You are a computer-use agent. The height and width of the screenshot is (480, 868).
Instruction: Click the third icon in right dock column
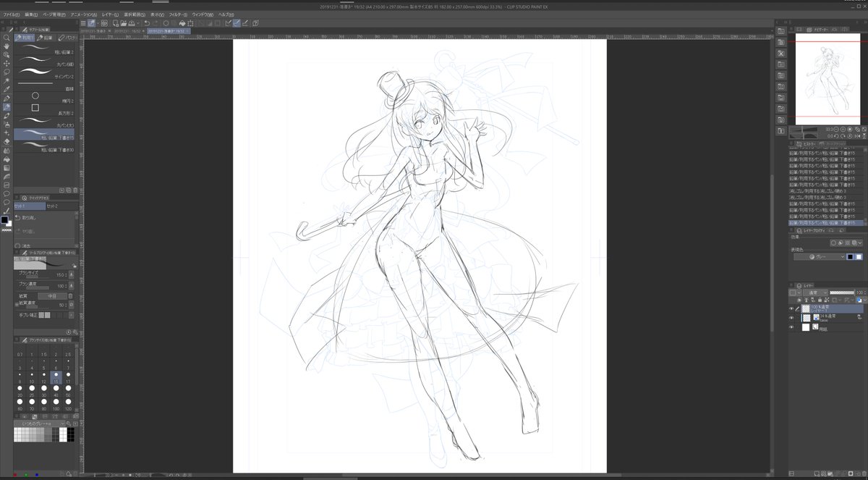pos(781,53)
